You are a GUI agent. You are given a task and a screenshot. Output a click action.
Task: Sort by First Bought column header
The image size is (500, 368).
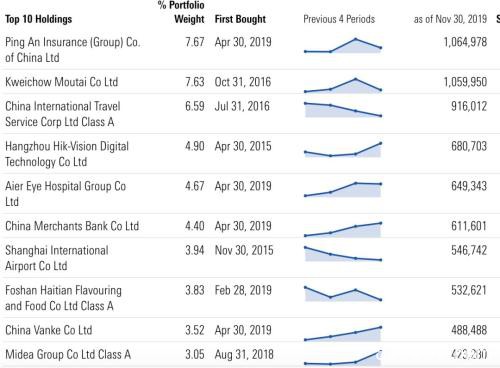[240, 19]
